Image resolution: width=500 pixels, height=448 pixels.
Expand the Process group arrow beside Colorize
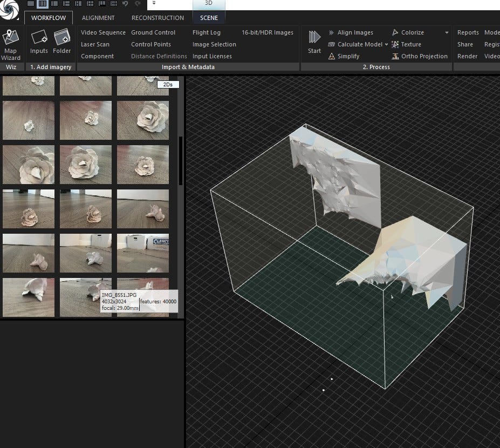point(447,32)
